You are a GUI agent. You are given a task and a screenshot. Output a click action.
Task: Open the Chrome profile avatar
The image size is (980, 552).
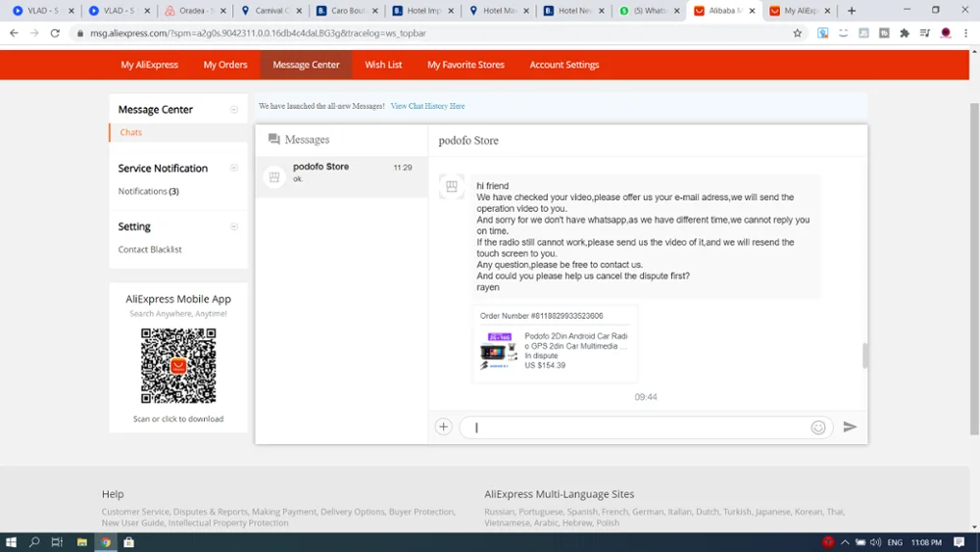[x=946, y=33]
